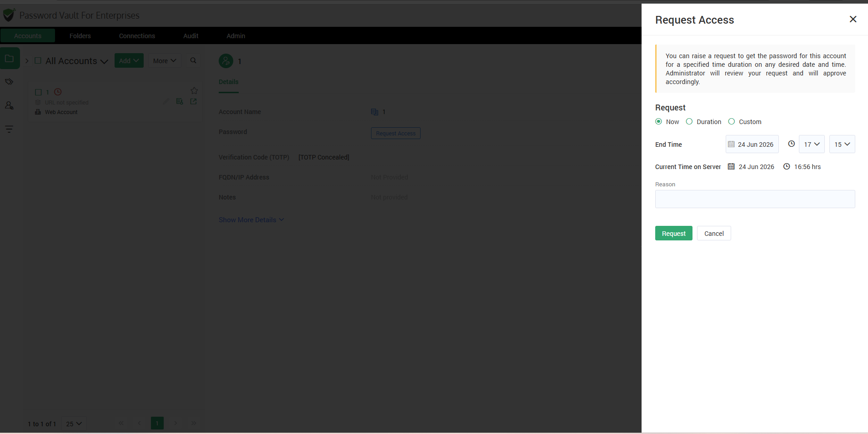Click the '16:56 hrs' server time
Image resolution: width=868 pixels, height=434 pixels.
[808, 167]
